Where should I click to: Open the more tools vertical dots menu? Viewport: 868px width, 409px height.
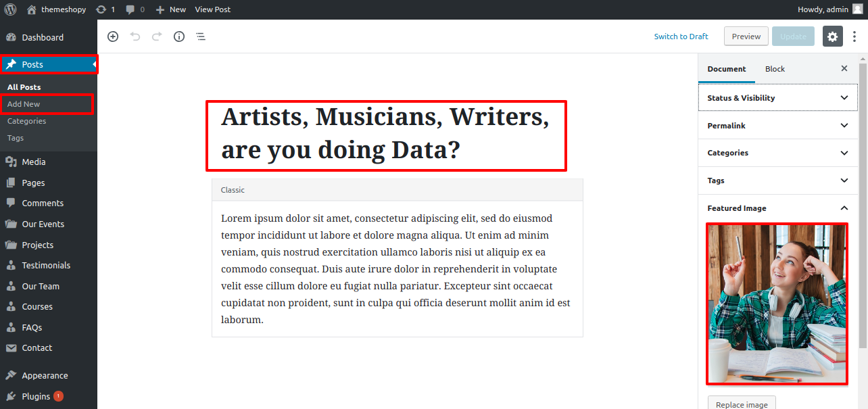coord(854,37)
